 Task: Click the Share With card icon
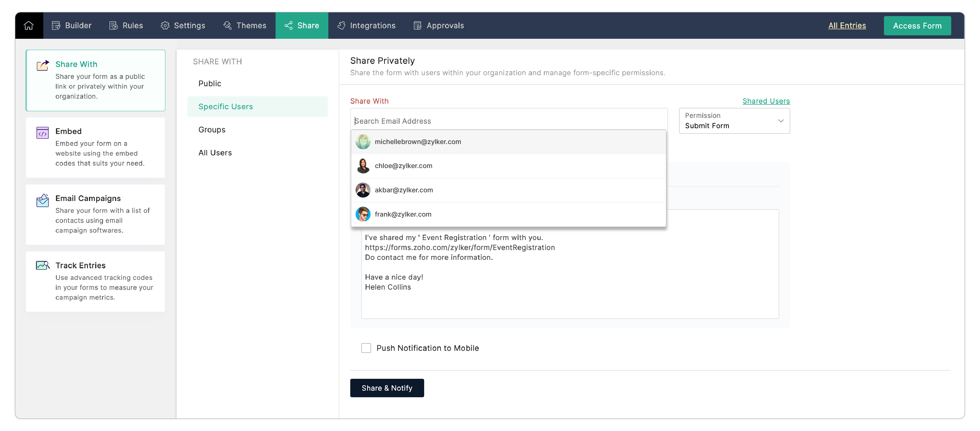click(42, 65)
